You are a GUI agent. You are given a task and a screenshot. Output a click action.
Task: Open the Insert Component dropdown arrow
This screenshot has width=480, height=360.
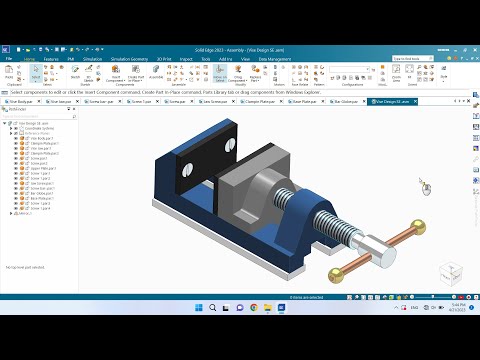pyautogui.click(x=124, y=81)
